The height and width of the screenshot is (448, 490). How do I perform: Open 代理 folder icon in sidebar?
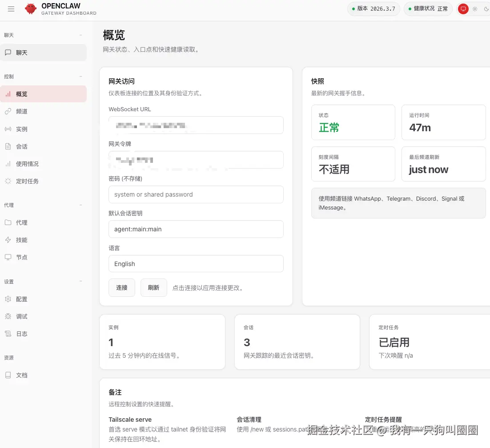pos(8,222)
